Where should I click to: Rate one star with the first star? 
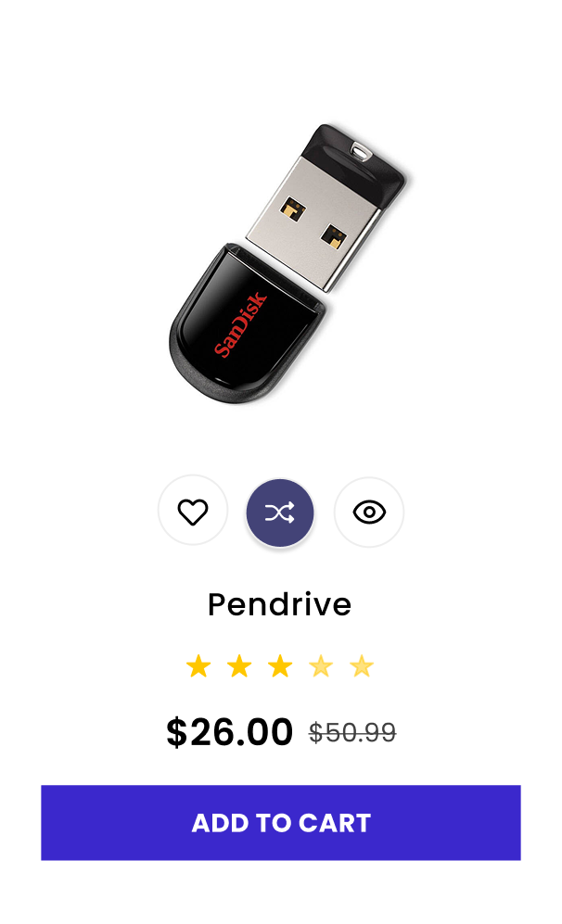click(198, 666)
